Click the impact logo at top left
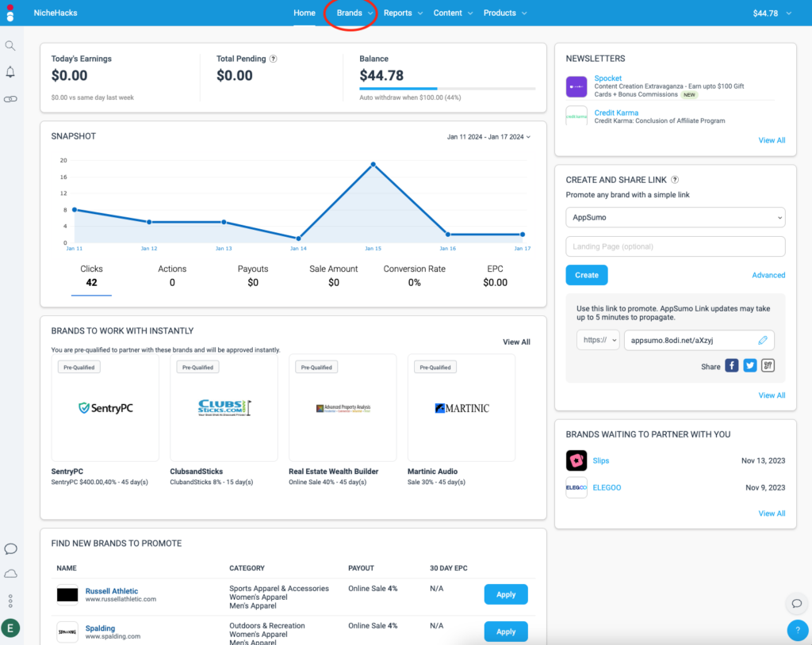Viewport: 812px width, 645px height. click(10, 13)
